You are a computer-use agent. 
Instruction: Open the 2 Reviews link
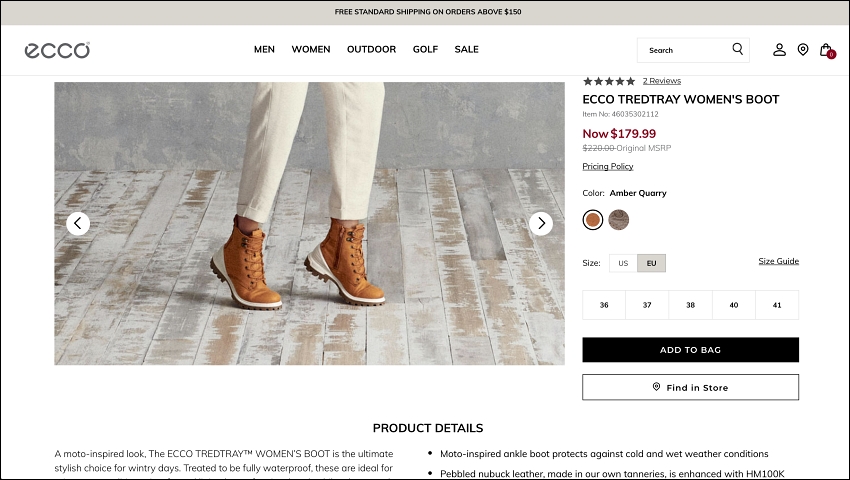[x=661, y=81]
